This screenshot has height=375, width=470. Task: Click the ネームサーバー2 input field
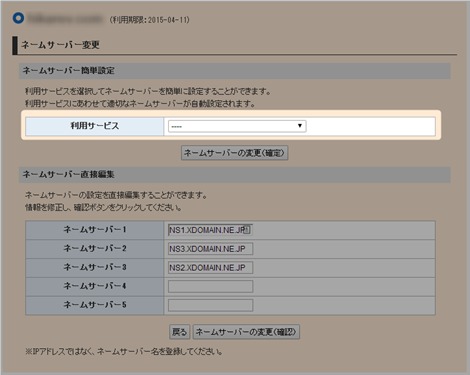[210, 249]
